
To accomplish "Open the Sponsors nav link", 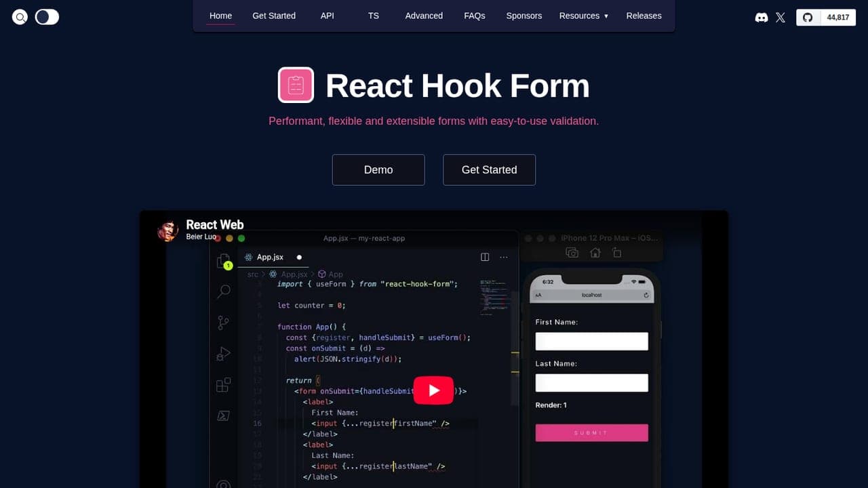I will click(x=524, y=16).
